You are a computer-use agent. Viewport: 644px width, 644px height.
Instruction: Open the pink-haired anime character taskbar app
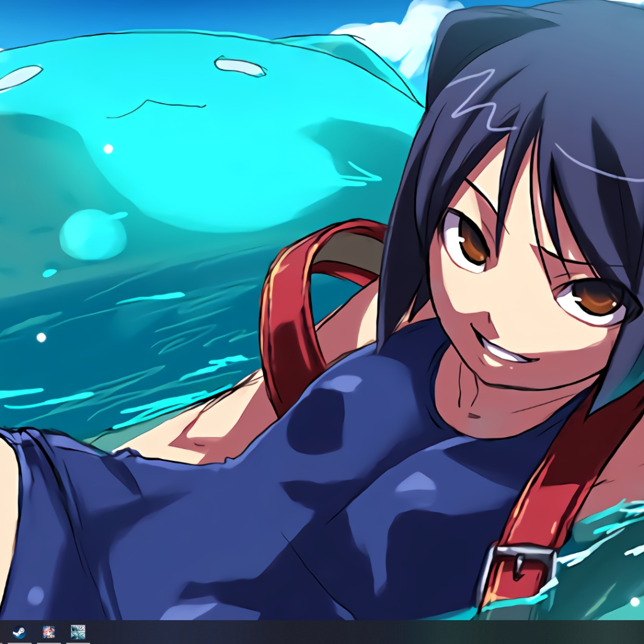(x=49, y=631)
